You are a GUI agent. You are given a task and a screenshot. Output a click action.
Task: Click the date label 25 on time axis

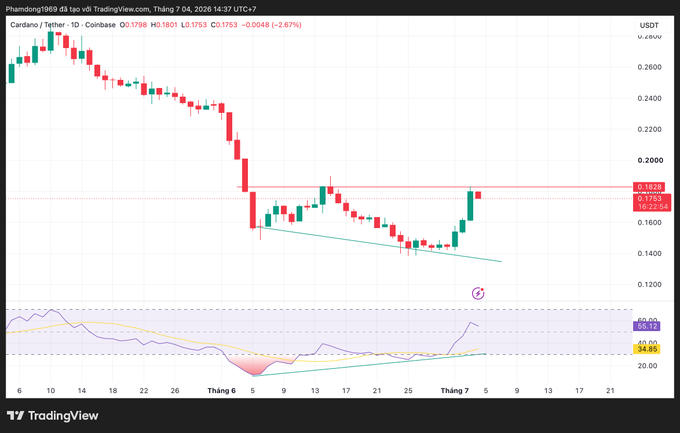click(408, 390)
